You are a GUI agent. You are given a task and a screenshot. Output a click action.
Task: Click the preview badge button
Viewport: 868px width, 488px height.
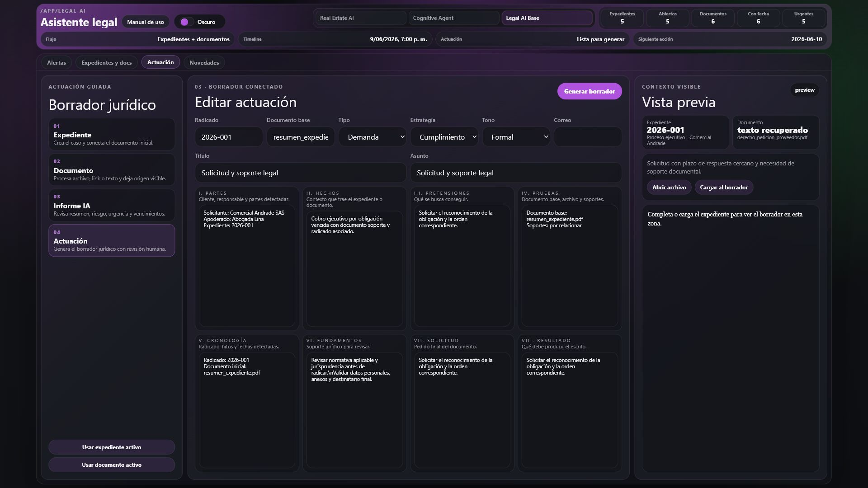click(805, 90)
